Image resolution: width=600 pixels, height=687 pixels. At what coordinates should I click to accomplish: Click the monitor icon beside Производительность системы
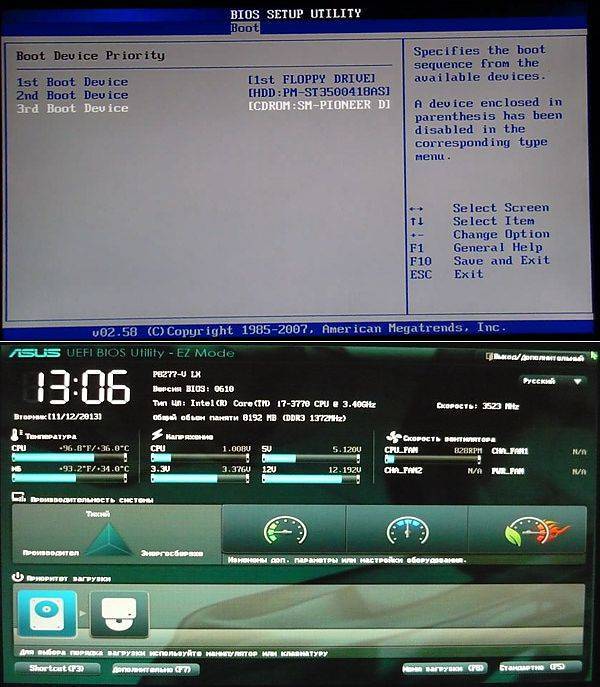[x=19, y=497]
